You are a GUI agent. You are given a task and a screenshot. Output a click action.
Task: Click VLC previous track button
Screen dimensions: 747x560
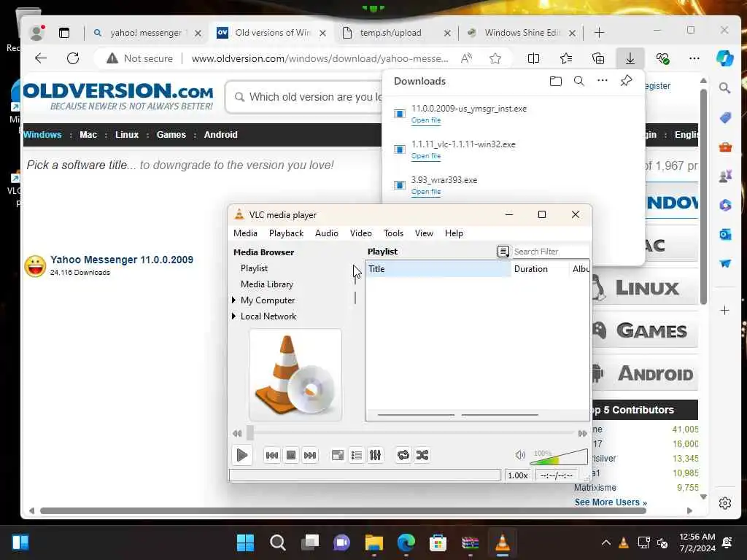272,455
